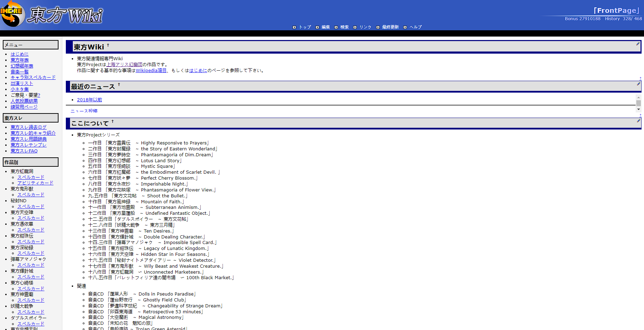Screen dimensions: 644x330
Task: Open the 編集 item in the top navigation
Action: point(325,27)
